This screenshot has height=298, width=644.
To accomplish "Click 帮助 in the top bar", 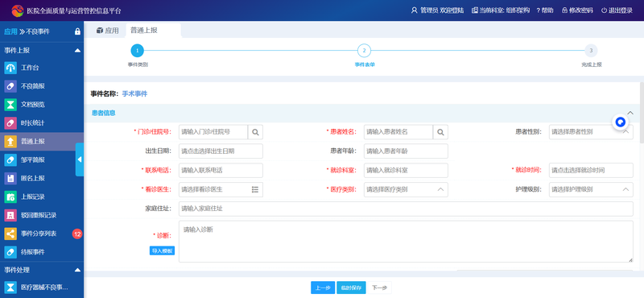I will [x=545, y=10].
